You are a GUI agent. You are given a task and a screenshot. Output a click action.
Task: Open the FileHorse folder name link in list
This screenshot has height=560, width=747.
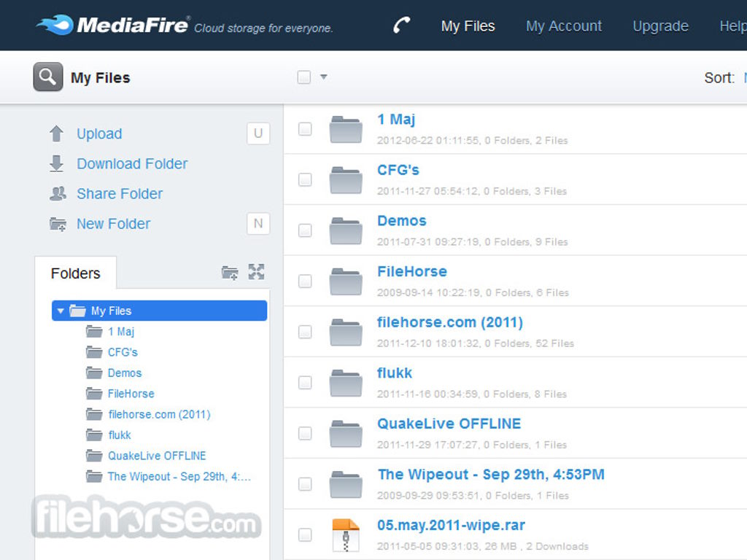click(411, 271)
